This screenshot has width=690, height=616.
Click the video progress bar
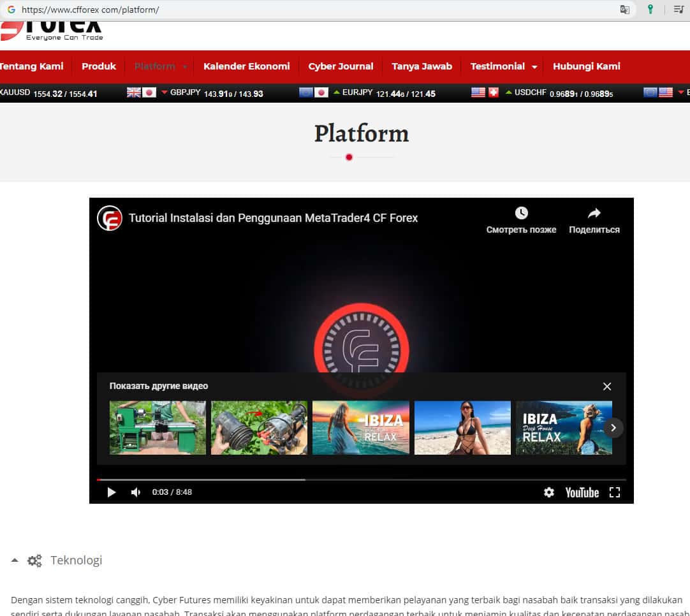[361, 480]
